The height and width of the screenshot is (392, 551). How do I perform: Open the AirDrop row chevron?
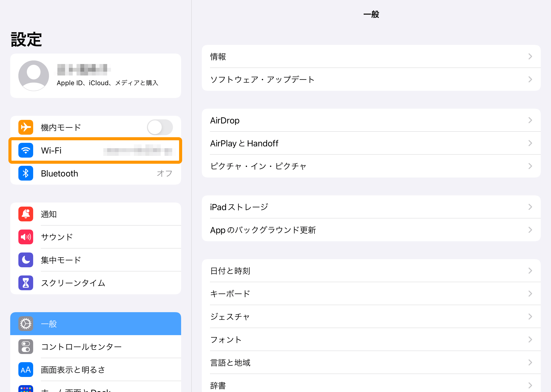coord(530,120)
